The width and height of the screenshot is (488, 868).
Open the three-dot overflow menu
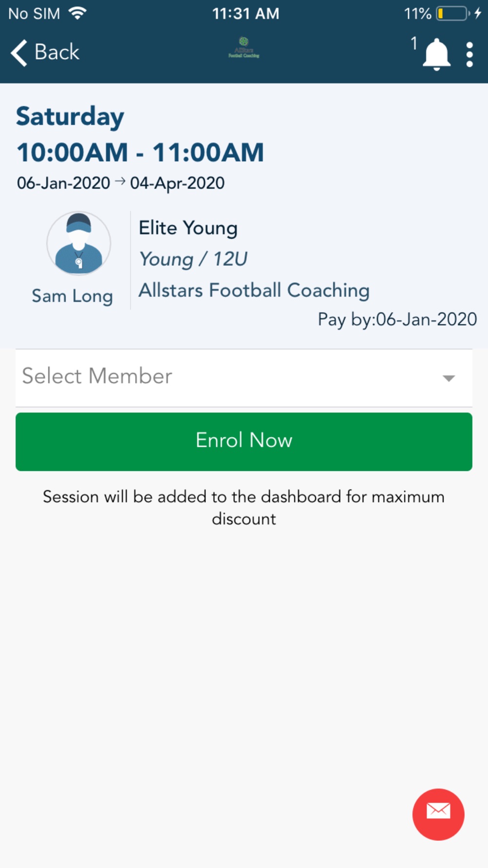[469, 54]
